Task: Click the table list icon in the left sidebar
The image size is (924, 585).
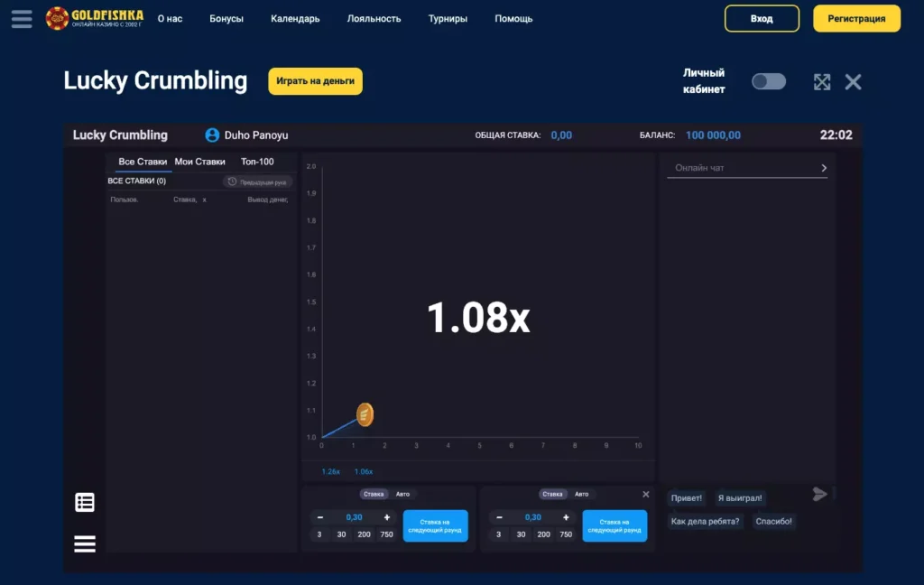Action: [x=85, y=503]
